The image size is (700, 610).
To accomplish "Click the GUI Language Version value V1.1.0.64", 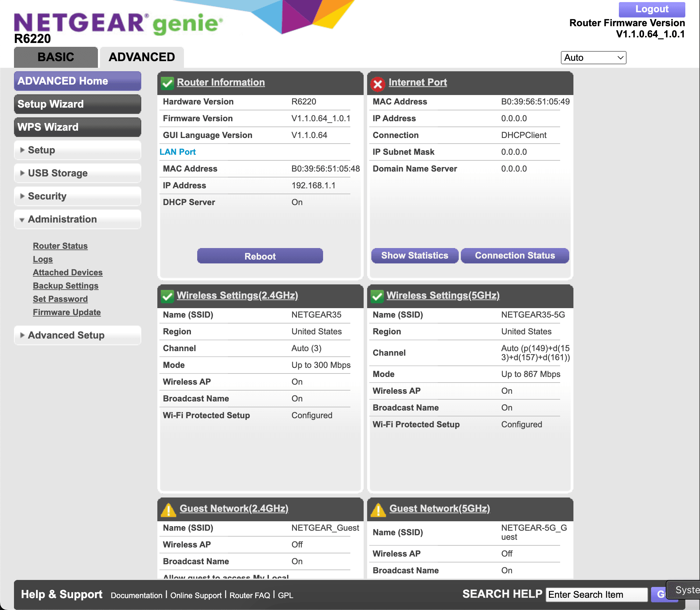I will 309,135.
